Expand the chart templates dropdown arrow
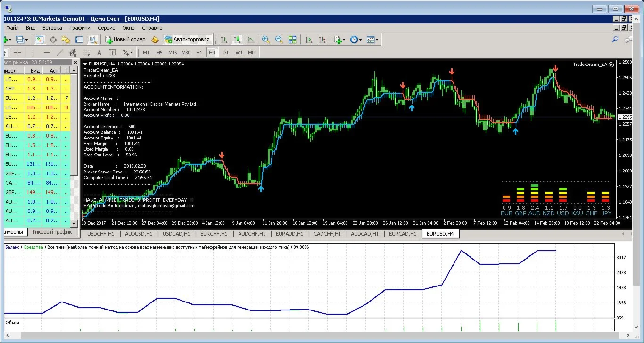This screenshot has height=343, width=644. pos(377,40)
